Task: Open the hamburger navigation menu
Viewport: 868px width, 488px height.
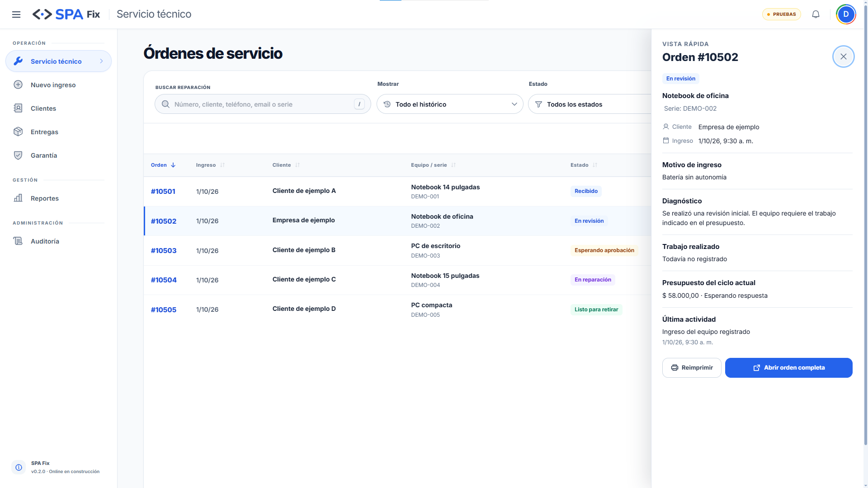Action: click(x=16, y=14)
